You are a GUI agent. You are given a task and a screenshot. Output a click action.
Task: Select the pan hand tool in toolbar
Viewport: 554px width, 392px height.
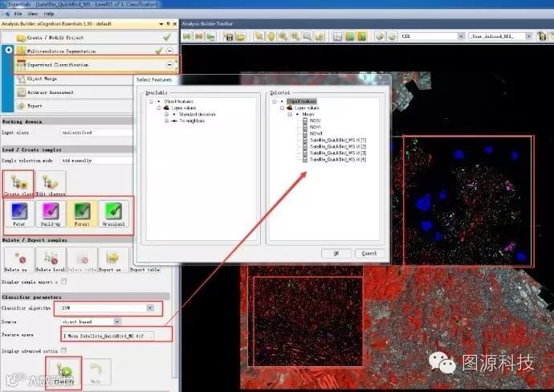271,36
